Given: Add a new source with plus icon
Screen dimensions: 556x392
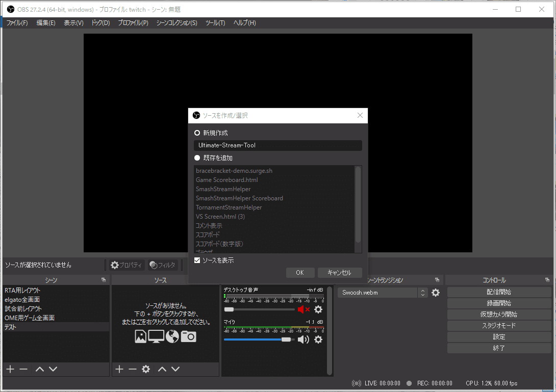Looking at the screenshot, I should [x=119, y=370].
